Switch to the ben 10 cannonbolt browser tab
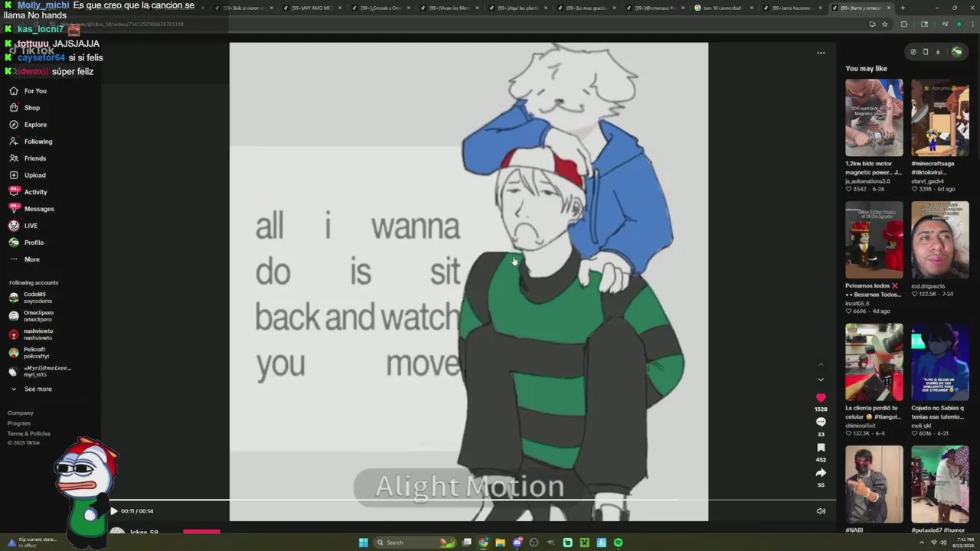The width and height of the screenshot is (980, 551). click(x=723, y=8)
